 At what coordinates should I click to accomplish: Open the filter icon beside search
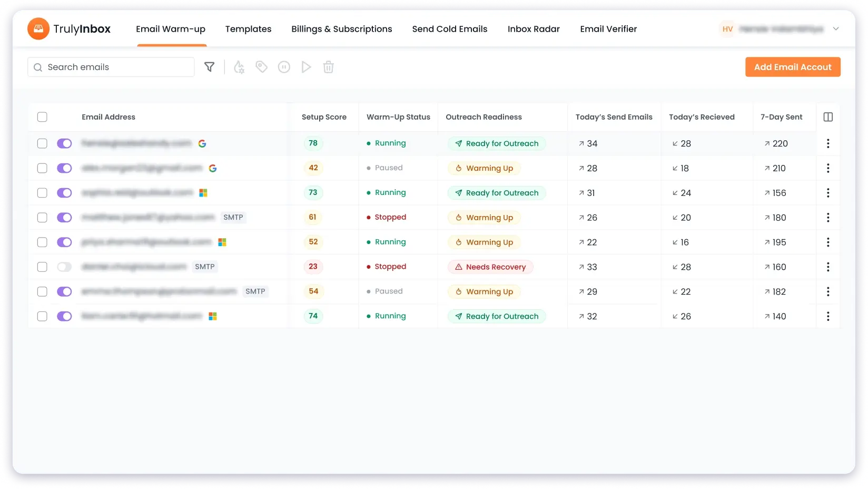click(209, 67)
